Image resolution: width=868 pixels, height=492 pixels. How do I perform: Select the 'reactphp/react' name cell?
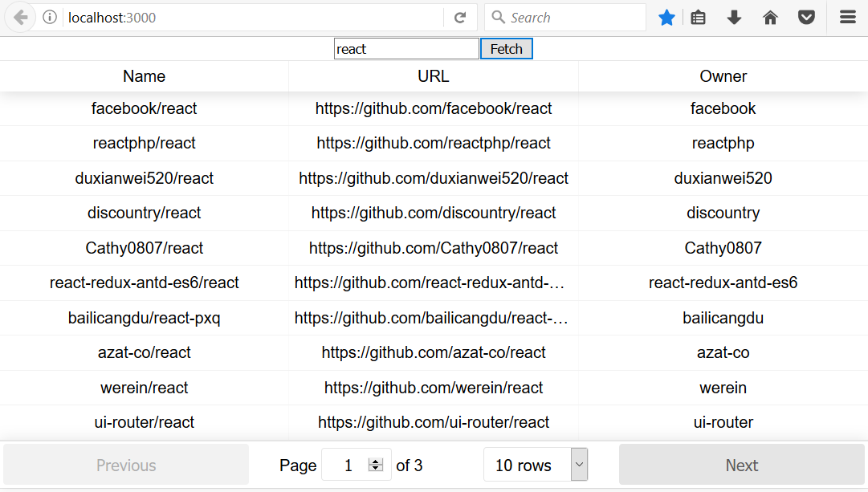coord(145,144)
